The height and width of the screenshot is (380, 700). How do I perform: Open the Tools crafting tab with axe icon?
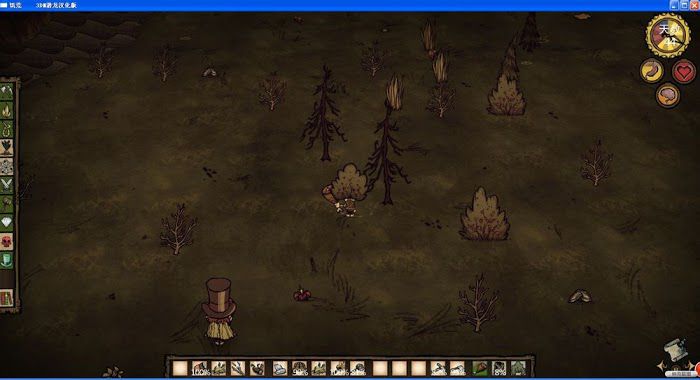7,92
